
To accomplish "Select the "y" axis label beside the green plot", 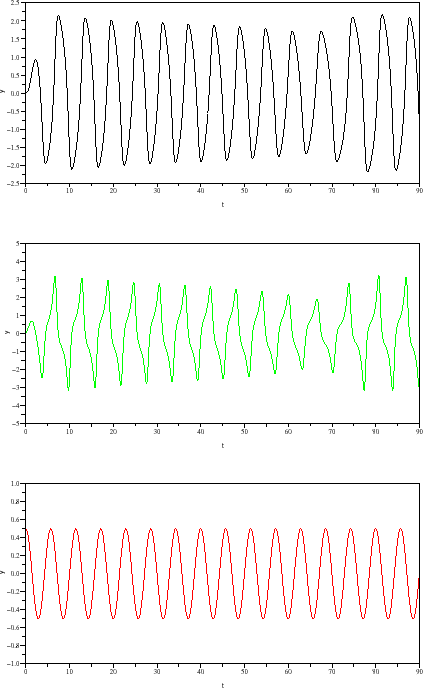I will (x=7, y=332).
